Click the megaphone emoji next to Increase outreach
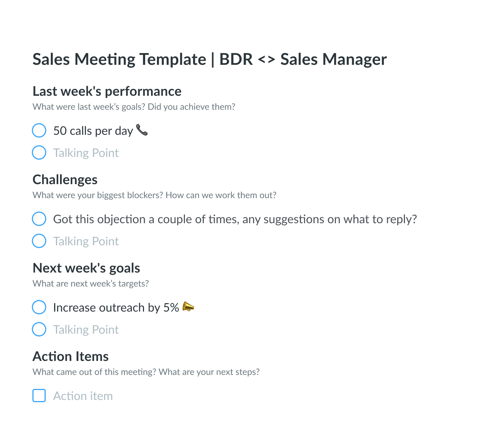The image size is (504, 439). pos(188,306)
